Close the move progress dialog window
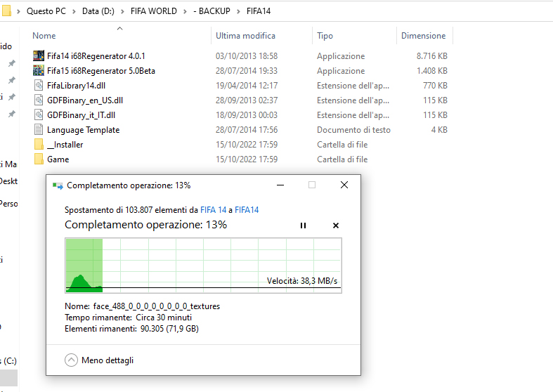Viewport: 553px width, 392px height. pos(344,185)
